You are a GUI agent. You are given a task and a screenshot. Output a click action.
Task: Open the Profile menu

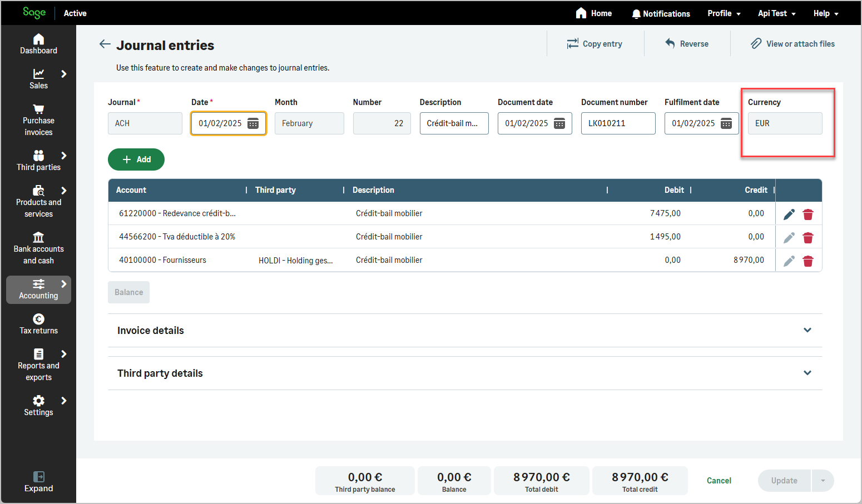tap(724, 13)
